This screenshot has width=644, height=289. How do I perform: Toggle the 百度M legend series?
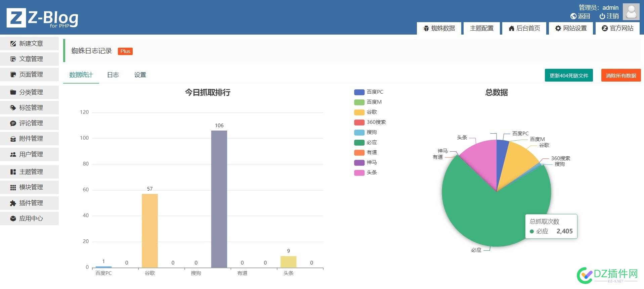[x=368, y=102]
